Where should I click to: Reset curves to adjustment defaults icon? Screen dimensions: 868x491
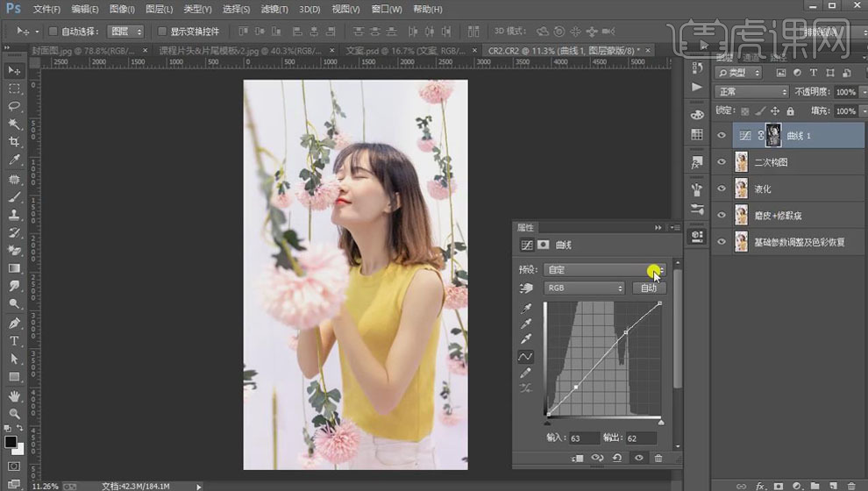[617, 458]
